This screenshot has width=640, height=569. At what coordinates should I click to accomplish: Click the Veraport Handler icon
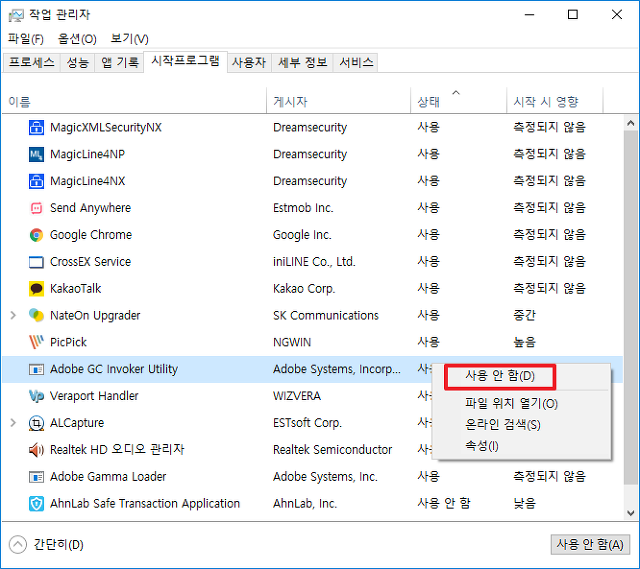[36, 396]
